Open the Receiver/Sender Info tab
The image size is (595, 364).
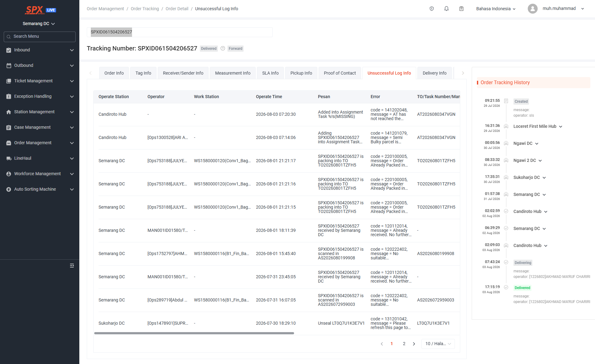[183, 73]
